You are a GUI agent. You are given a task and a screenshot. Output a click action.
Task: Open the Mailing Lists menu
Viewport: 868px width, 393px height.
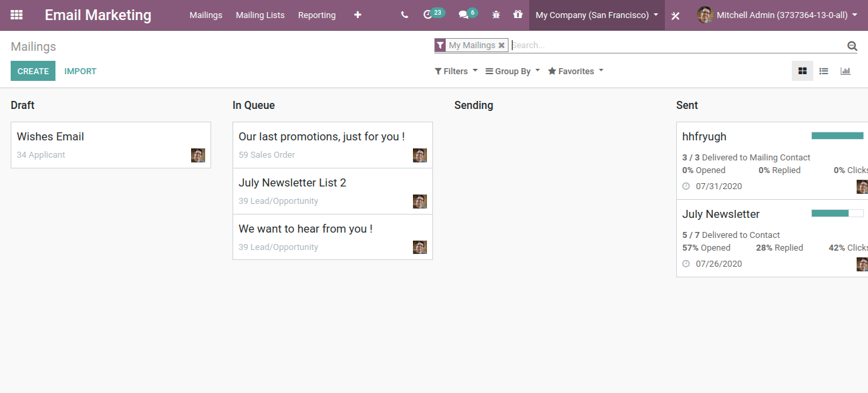[x=260, y=15]
